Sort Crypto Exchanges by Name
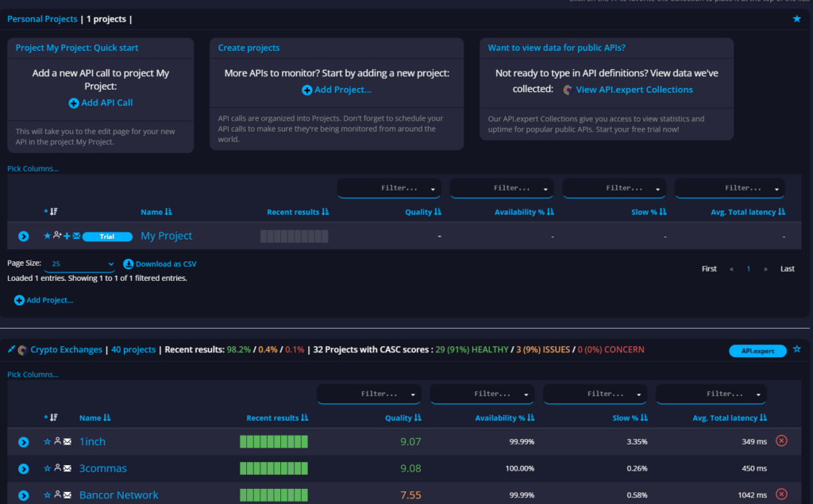813x504 pixels. pos(95,417)
